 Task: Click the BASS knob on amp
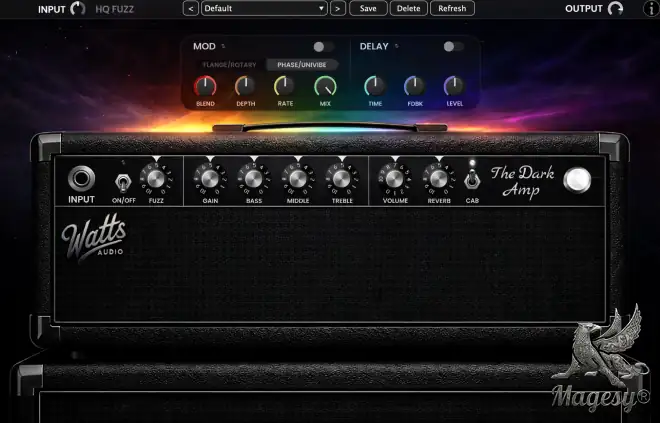coord(254,178)
